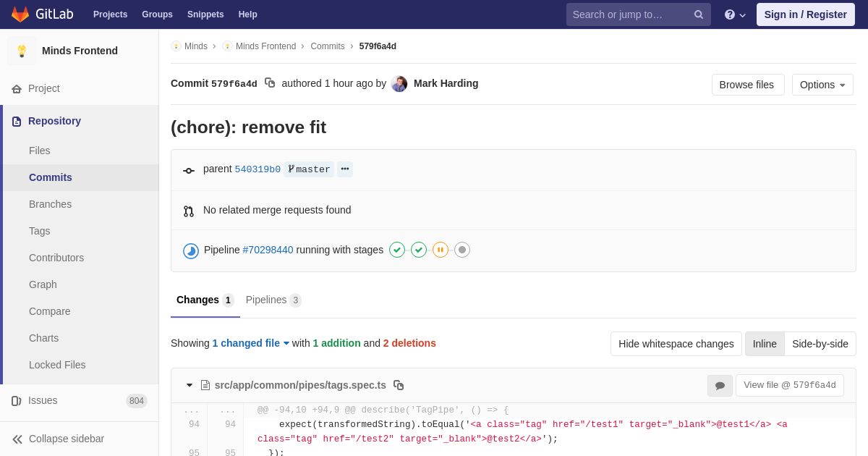Screen dimensions: 868x456
Task: Select the Inline diff view
Action: pyautogui.click(x=765, y=344)
